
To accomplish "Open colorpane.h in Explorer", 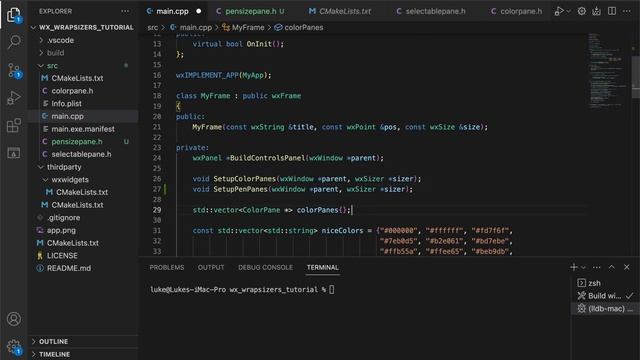I will 83,91.
